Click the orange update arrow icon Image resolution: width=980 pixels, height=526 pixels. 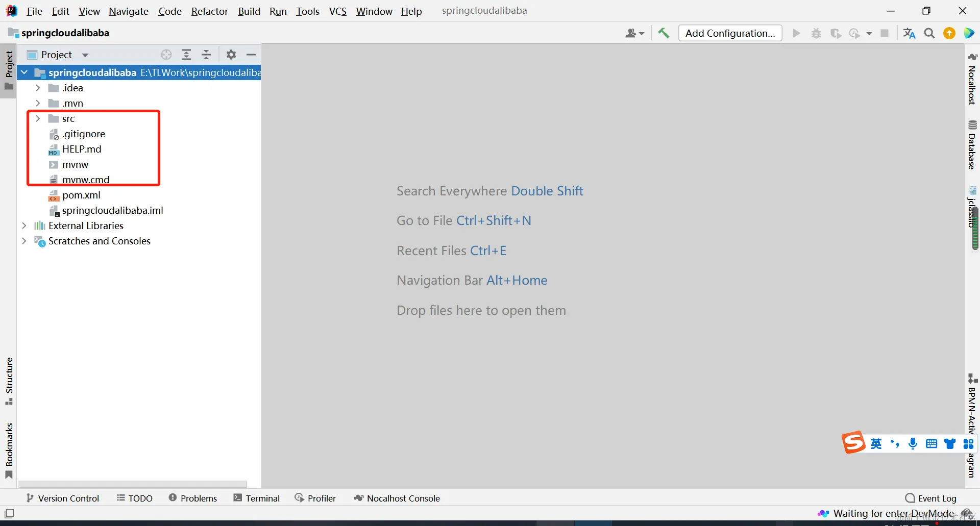949,33
